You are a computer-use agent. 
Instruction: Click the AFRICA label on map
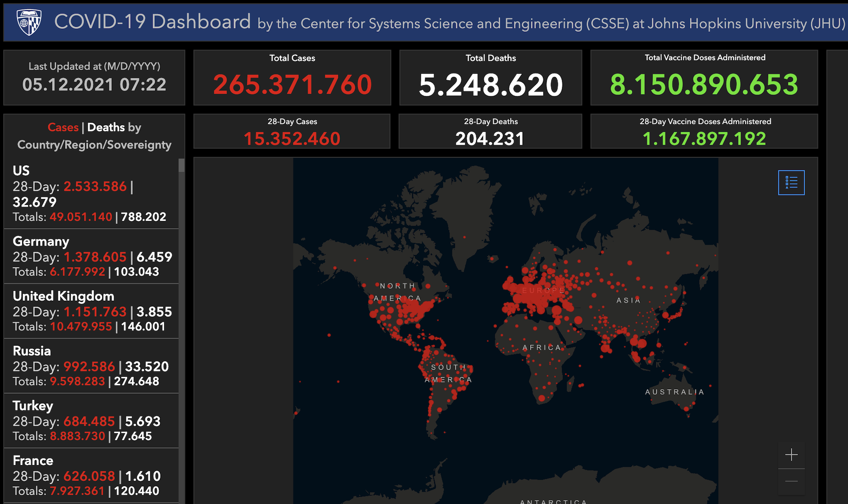tap(542, 348)
